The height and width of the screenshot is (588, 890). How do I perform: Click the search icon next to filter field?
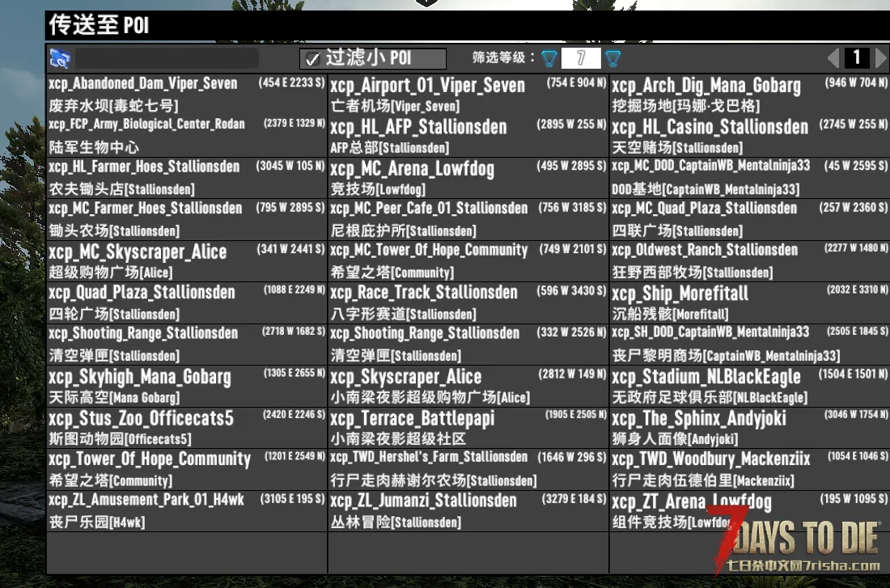(60, 58)
